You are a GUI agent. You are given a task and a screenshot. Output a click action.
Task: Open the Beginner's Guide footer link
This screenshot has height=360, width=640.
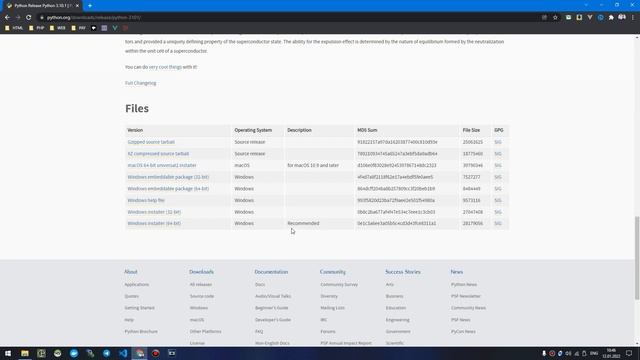271,308
